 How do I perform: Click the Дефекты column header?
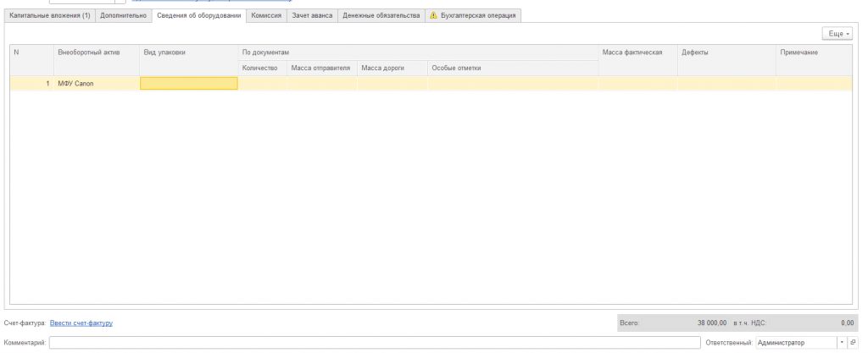pyautogui.click(x=726, y=60)
